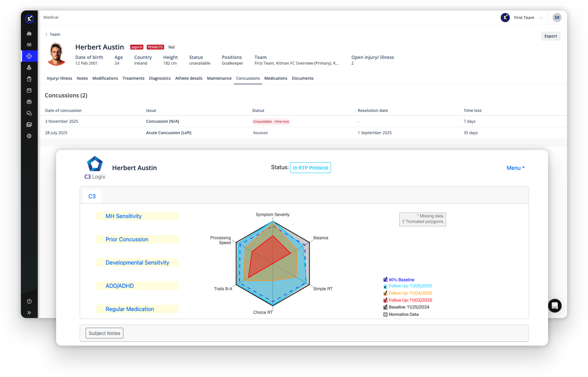
Task: Switch to the Diagnostics tab
Action: click(160, 78)
